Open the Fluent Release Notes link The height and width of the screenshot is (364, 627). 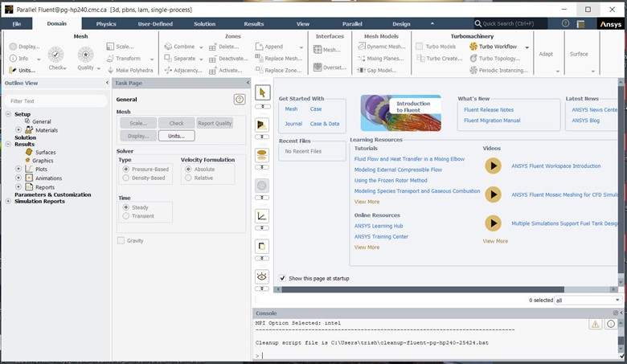click(x=489, y=109)
